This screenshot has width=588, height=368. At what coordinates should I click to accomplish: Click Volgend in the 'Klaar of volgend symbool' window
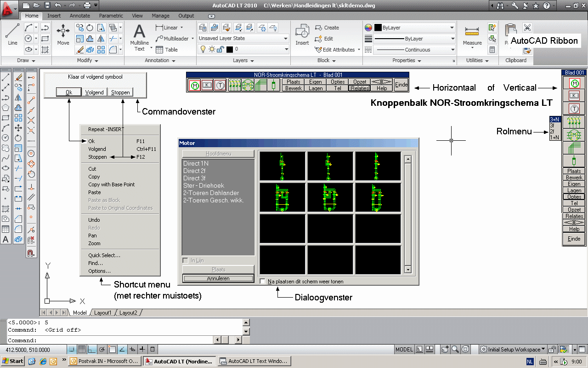94,92
